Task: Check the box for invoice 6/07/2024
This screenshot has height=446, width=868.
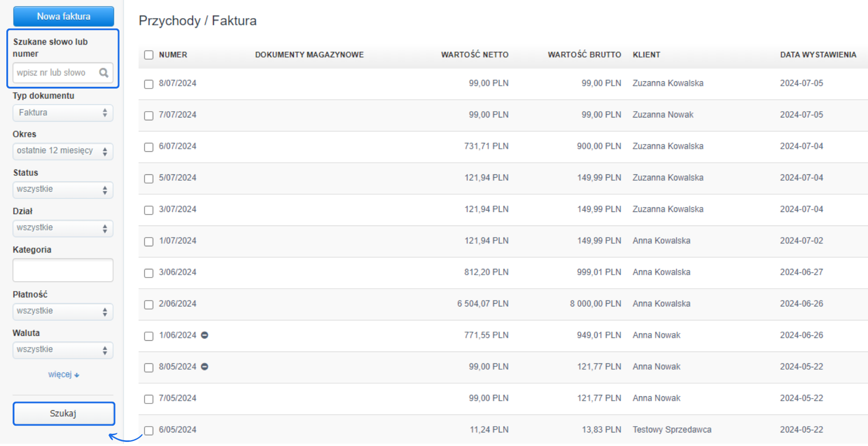Action: (x=149, y=147)
